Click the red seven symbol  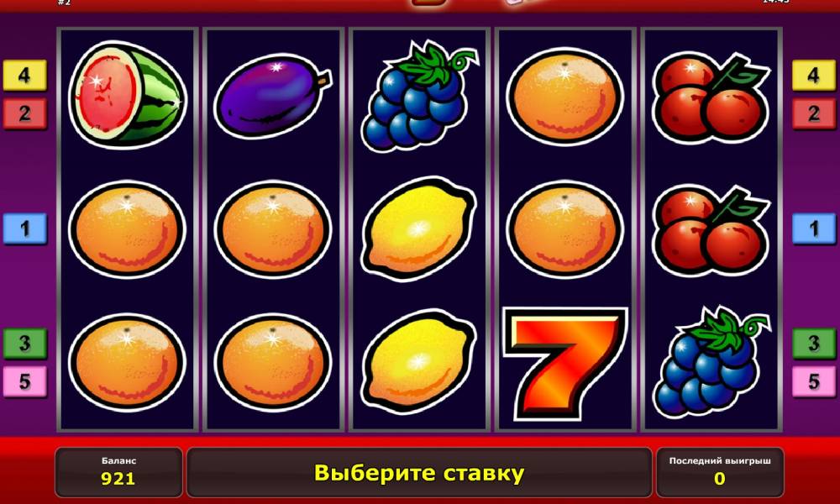tap(564, 363)
